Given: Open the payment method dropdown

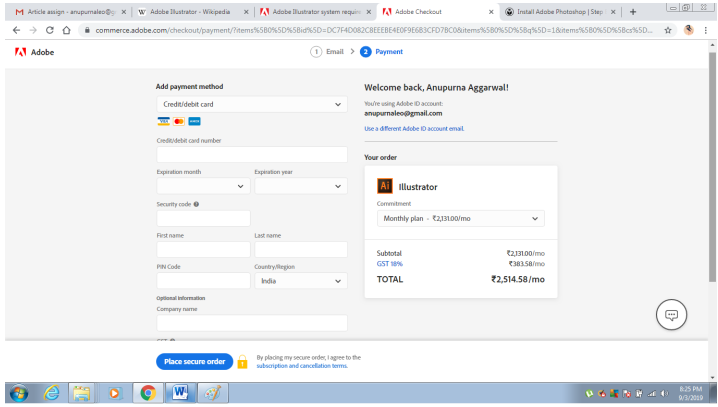Looking at the screenshot, I should tap(252, 104).
